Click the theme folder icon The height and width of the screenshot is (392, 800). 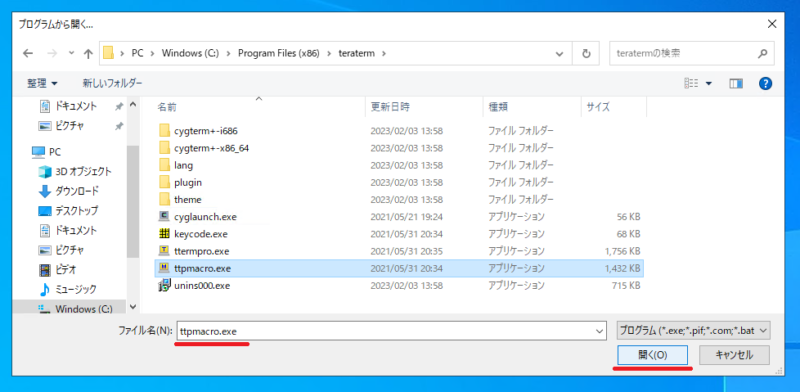coord(164,199)
